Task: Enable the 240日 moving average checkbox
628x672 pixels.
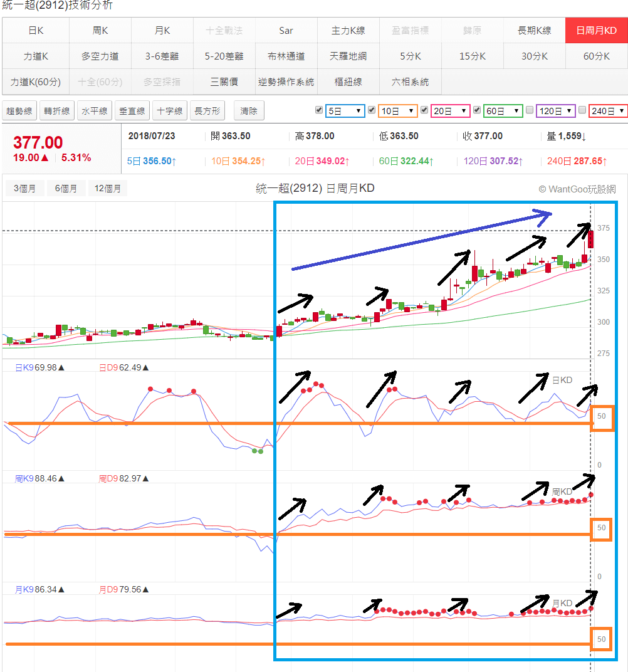Action: point(583,110)
